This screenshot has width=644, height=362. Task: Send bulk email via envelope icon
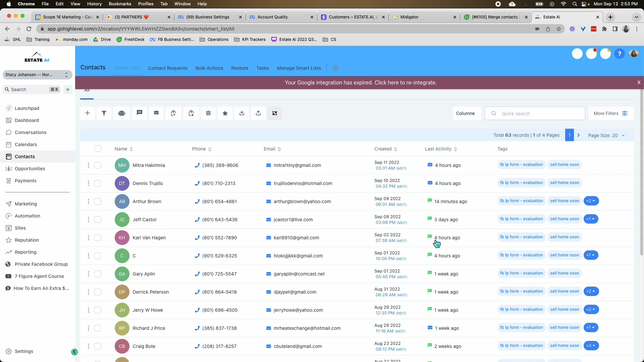pos(156,113)
